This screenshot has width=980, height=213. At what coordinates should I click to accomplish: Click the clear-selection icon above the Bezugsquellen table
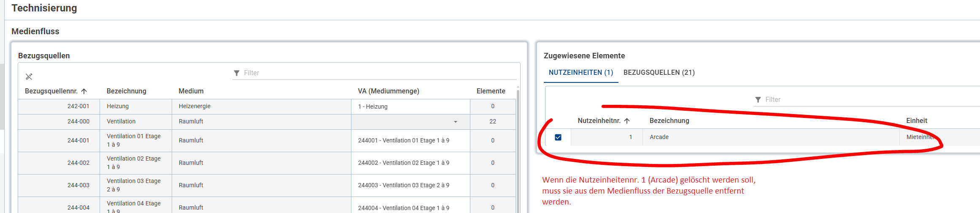[x=29, y=76]
